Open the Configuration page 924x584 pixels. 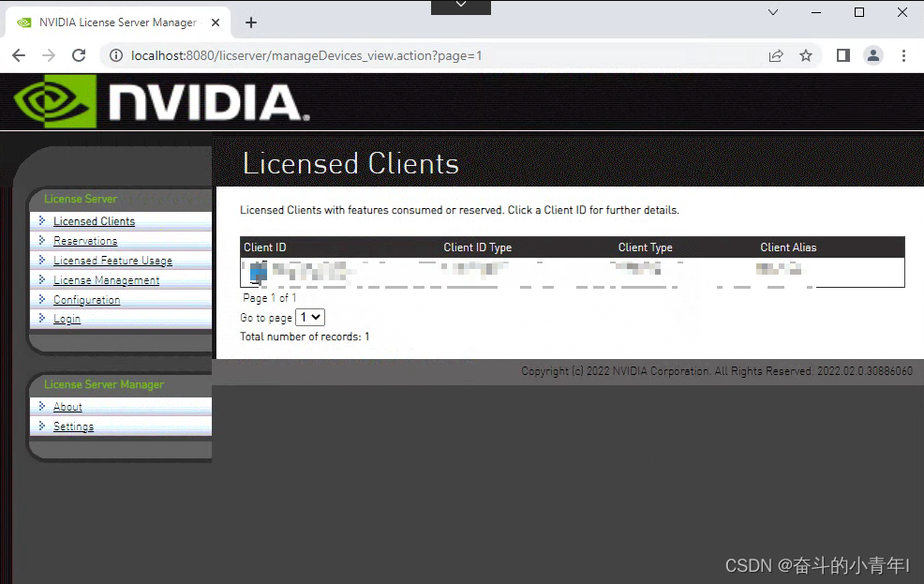coord(86,299)
